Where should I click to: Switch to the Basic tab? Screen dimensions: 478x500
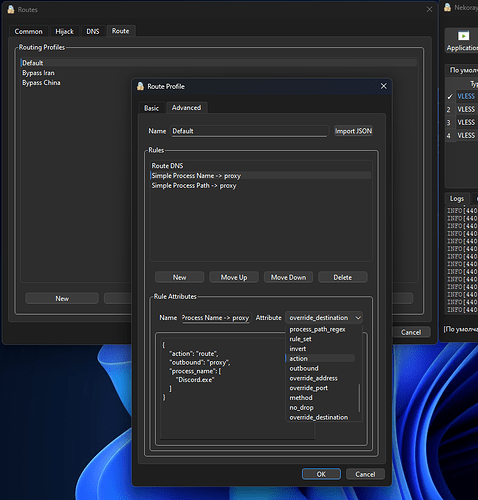tap(151, 108)
